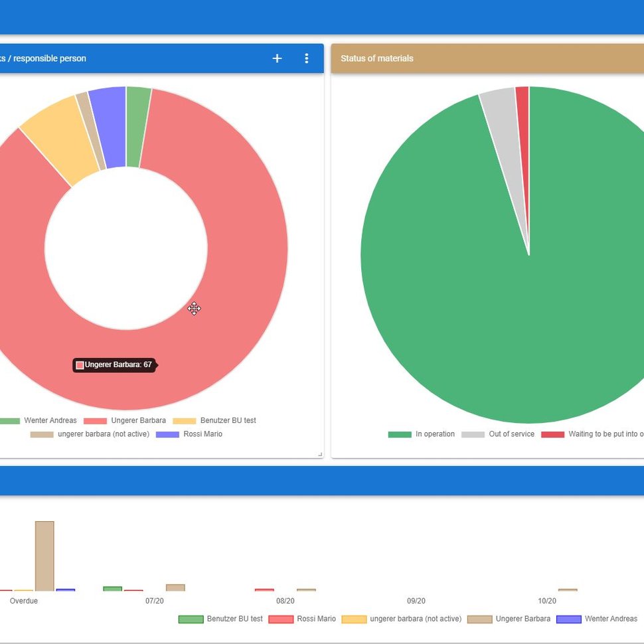Click the tall tan Overdue bar
The width and height of the screenshot is (644, 644).
pos(44,556)
